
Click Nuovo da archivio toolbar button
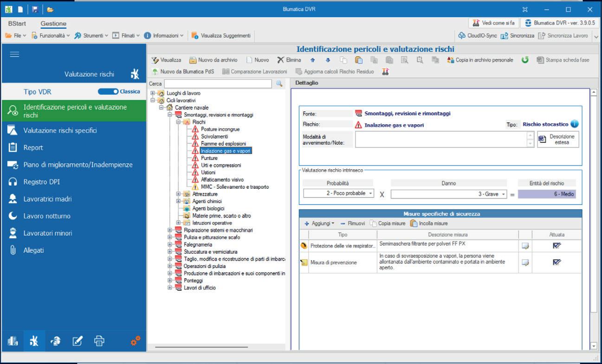[x=214, y=60]
